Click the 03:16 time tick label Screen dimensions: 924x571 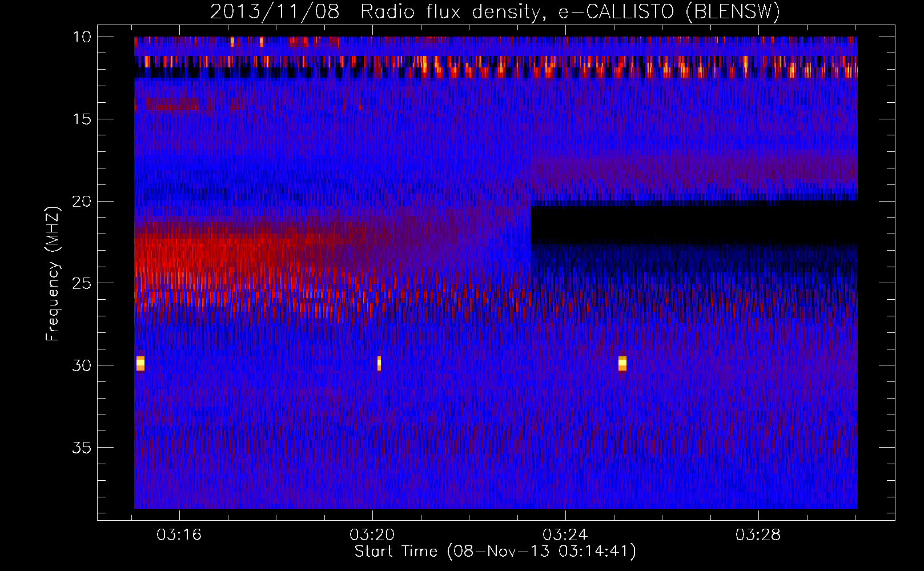pyautogui.click(x=179, y=535)
